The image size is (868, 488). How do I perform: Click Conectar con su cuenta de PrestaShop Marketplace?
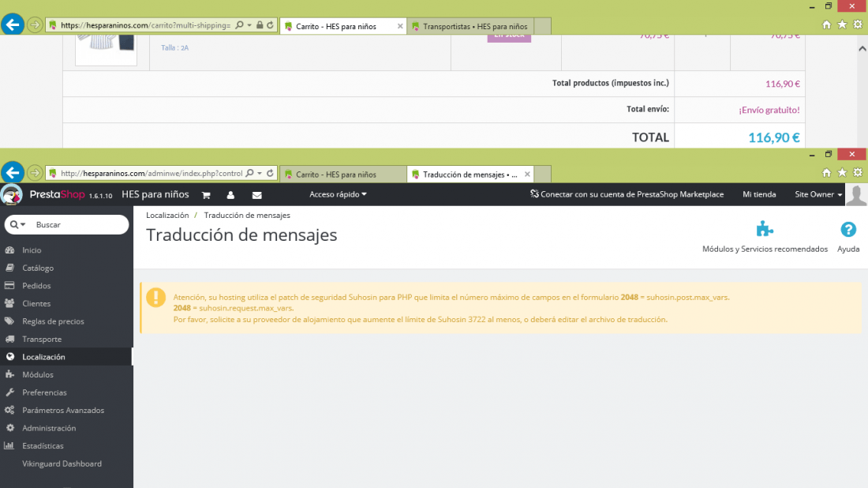627,194
